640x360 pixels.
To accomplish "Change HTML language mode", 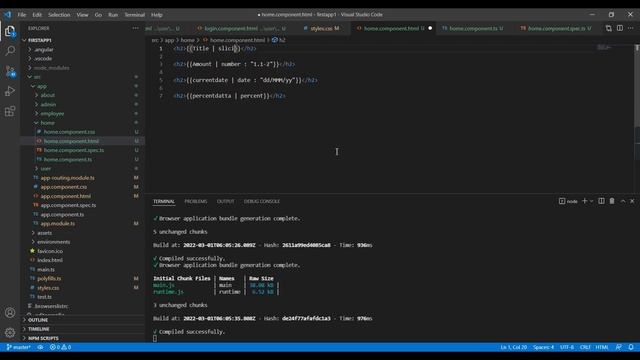I will coord(602,347).
